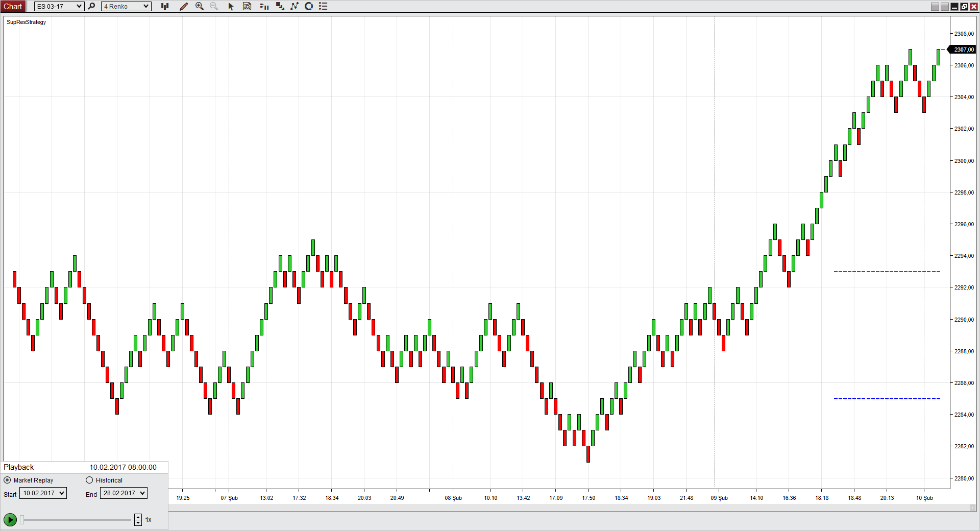Screen dimensions: 980x531
Task: Open the instrument search magnifier
Action: [92, 6]
